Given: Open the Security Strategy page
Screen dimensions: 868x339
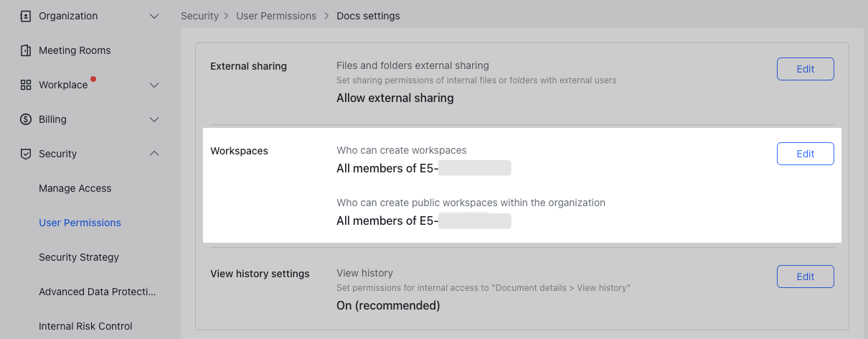Looking at the screenshot, I should pyautogui.click(x=79, y=257).
